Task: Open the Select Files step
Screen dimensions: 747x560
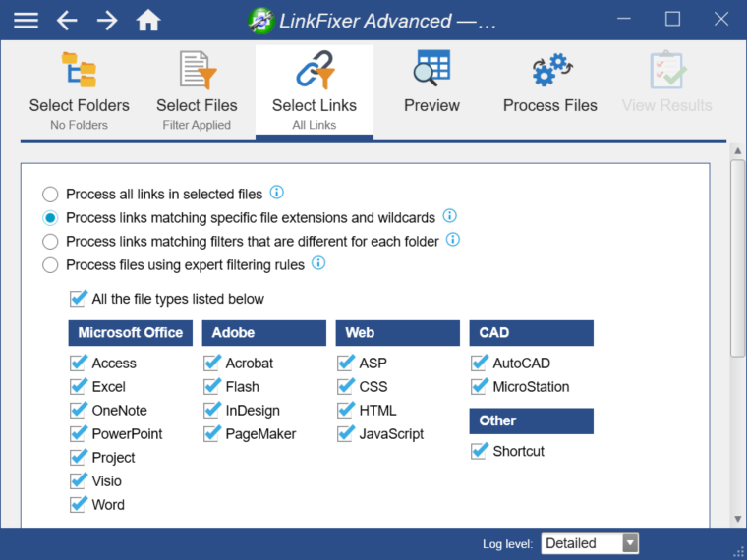Action: 197,90
